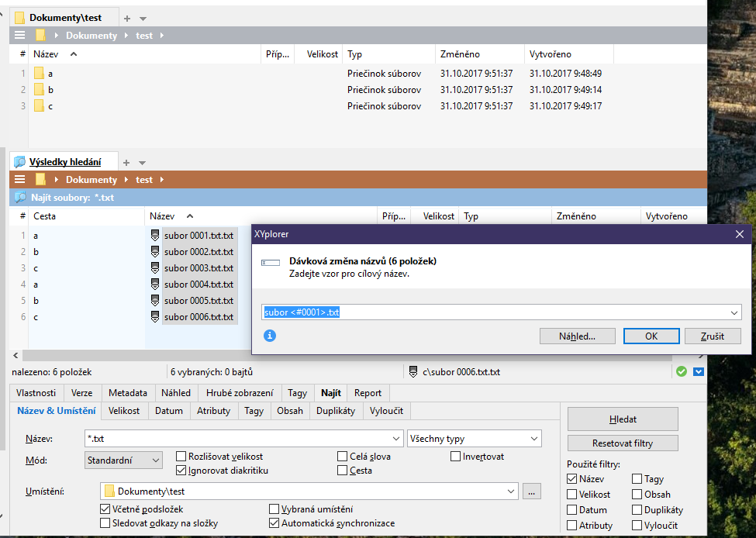Toggle the Automatická synchronizace checkbox
The image size is (756, 538).
(274, 523)
